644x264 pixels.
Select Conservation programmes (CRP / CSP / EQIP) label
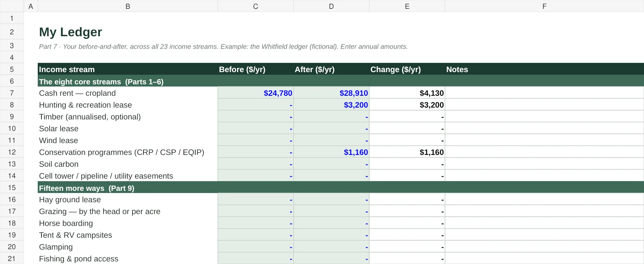point(122,152)
